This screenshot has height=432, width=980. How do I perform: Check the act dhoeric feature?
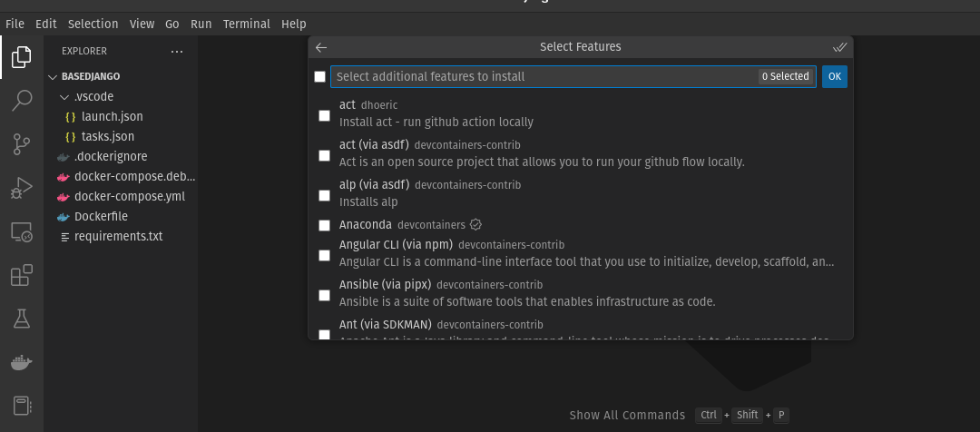coord(324,115)
